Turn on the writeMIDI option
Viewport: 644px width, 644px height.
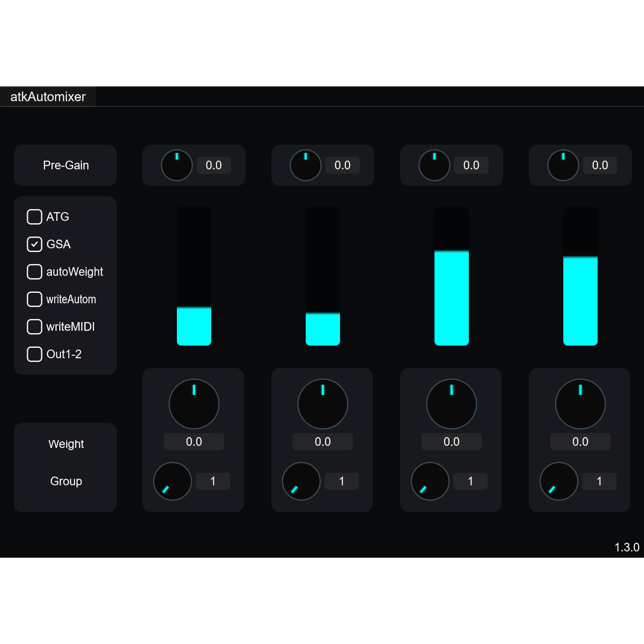tap(34, 327)
